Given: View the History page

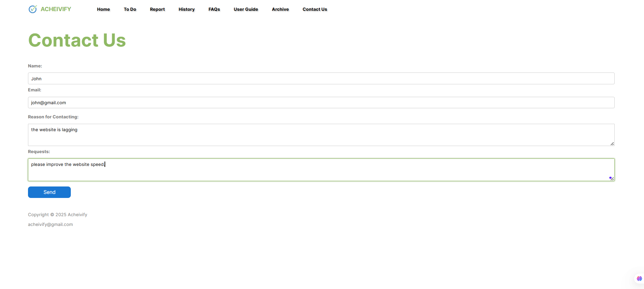Looking at the screenshot, I should tap(187, 9).
